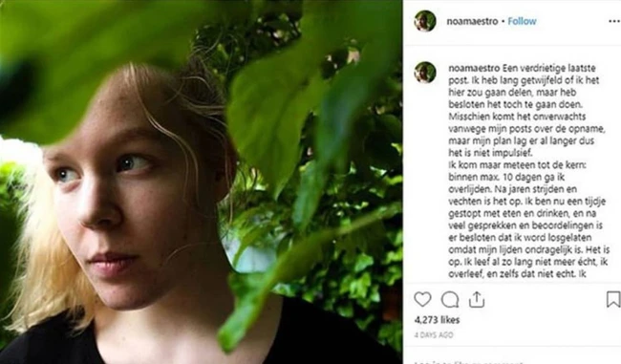
Task: Click noamaestro username at caption start
Action: tap(474, 68)
